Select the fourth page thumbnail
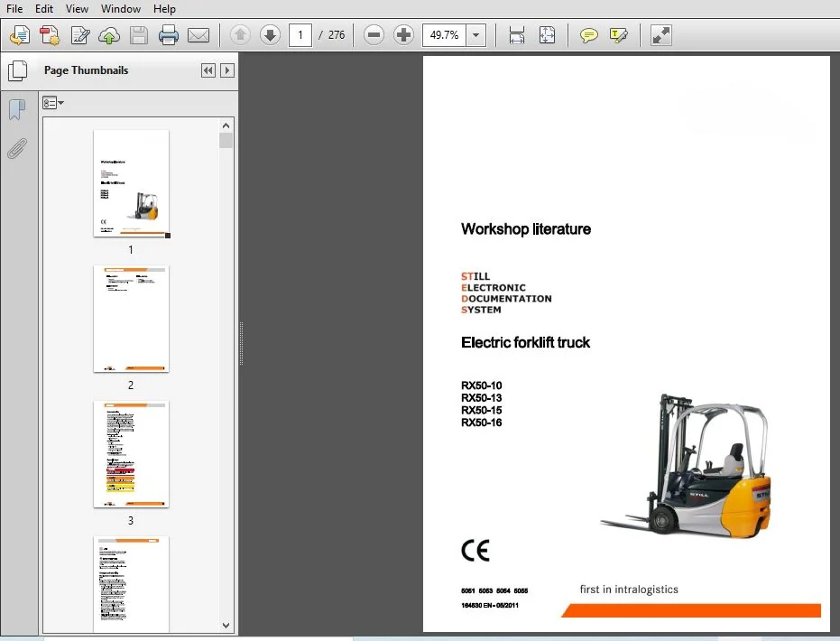Screen dimensions: 840x641 click(131, 584)
